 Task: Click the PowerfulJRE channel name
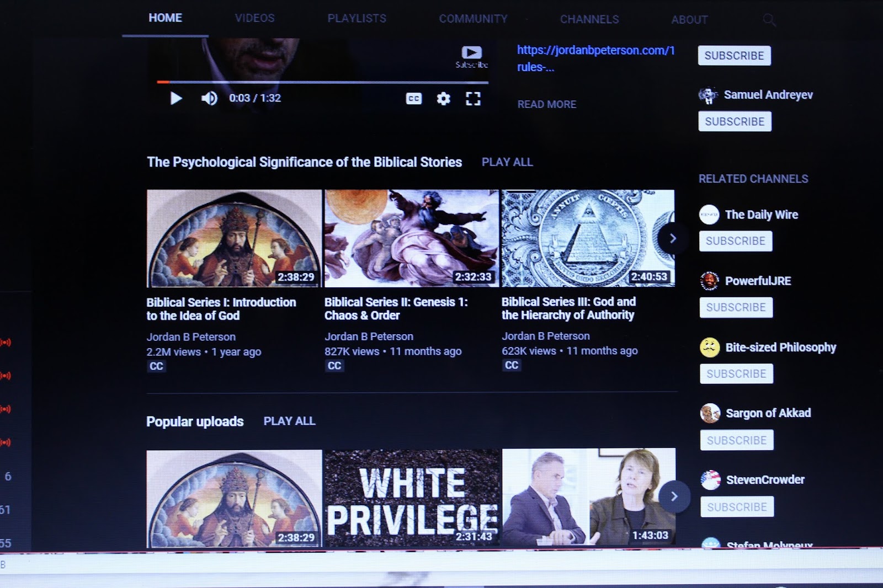(758, 281)
